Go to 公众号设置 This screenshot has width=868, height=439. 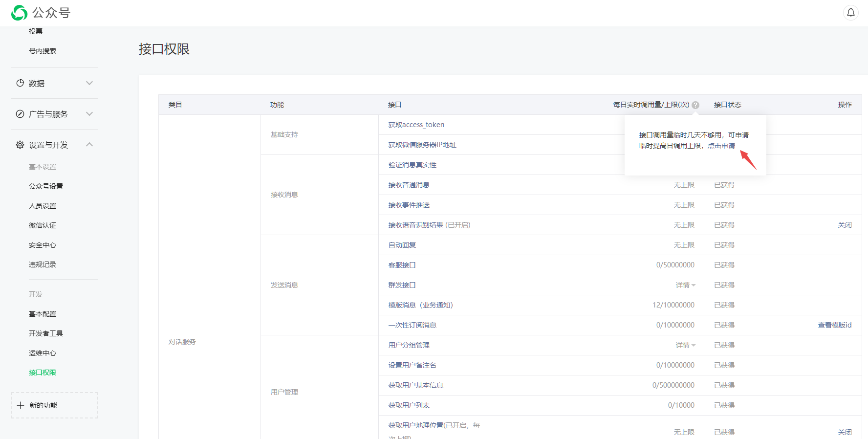(x=46, y=186)
